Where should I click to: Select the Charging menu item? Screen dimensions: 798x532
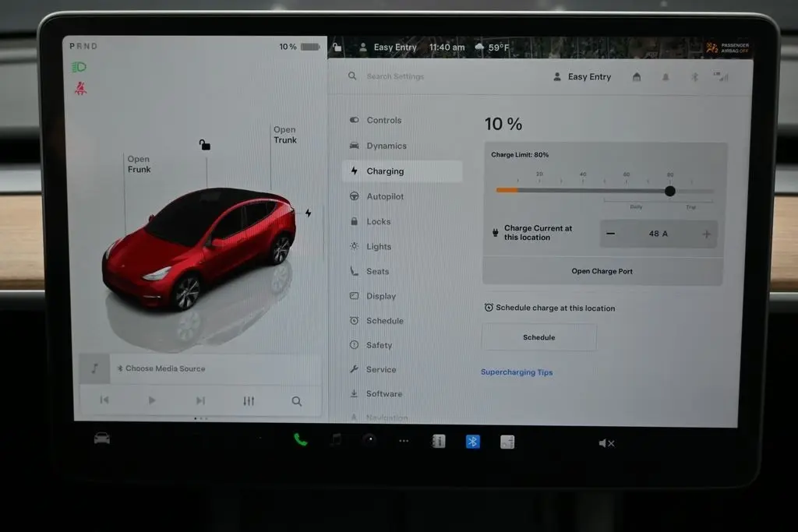402,171
